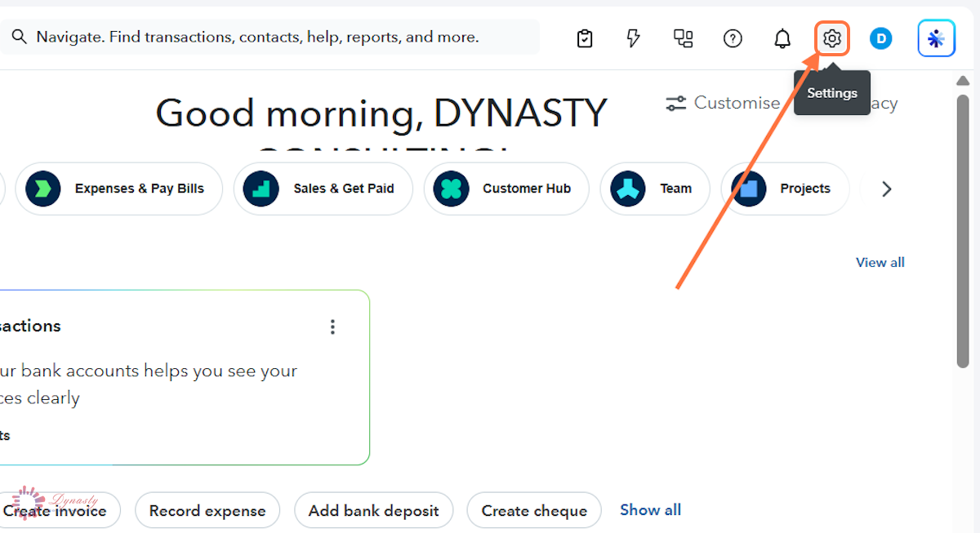Click the Team icon

coord(628,189)
